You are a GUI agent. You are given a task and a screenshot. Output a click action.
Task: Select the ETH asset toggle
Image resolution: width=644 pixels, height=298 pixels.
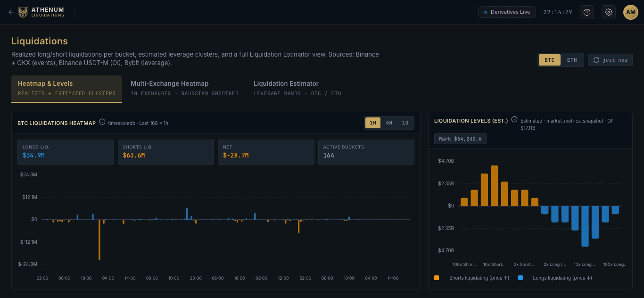[572, 60]
